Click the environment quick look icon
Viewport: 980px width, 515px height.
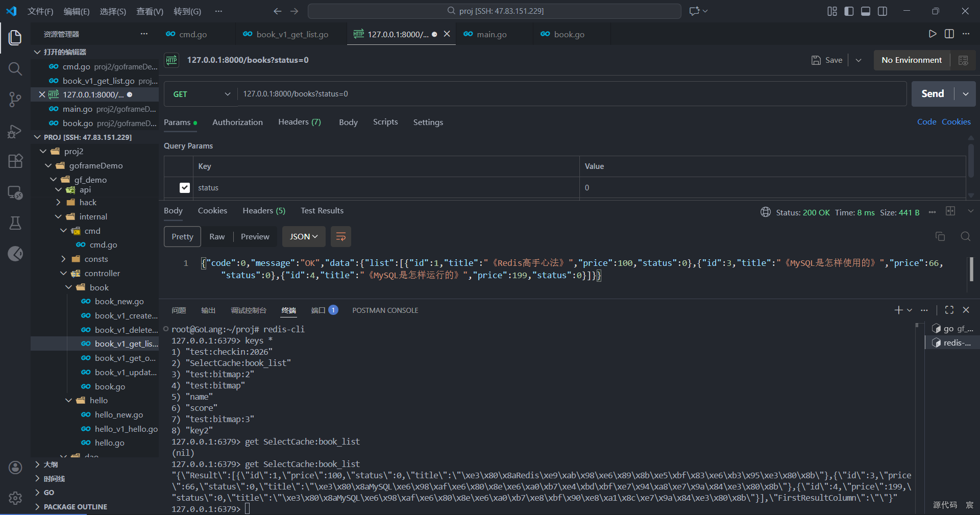click(x=963, y=60)
